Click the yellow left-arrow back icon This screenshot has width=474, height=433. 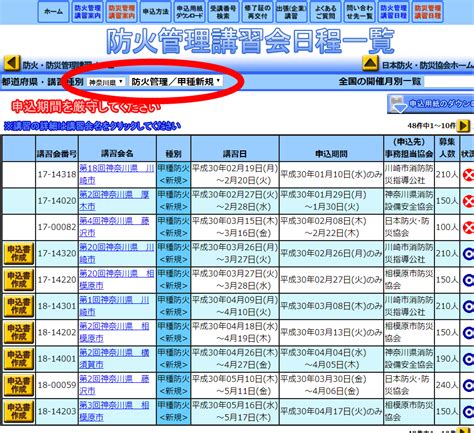[12, 63]
